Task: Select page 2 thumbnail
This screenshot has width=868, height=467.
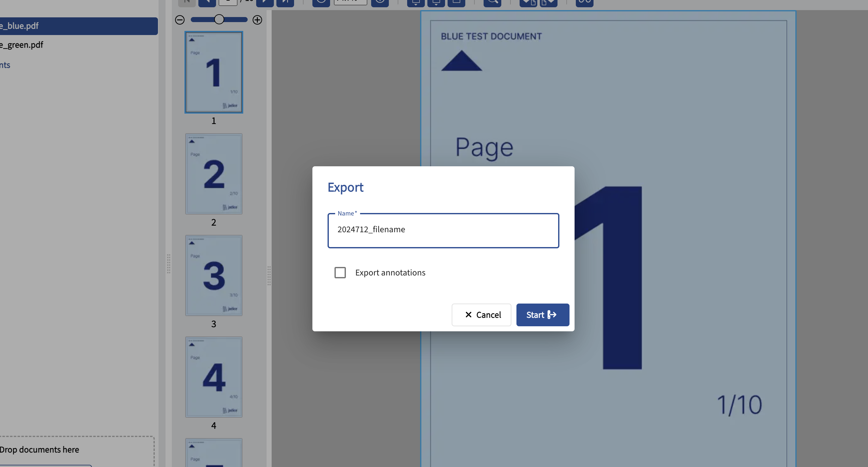Action: click(214, 174)
